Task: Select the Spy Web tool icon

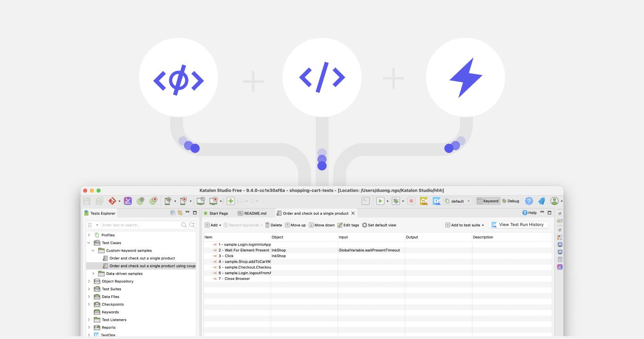Action: (x=140, y=201)
